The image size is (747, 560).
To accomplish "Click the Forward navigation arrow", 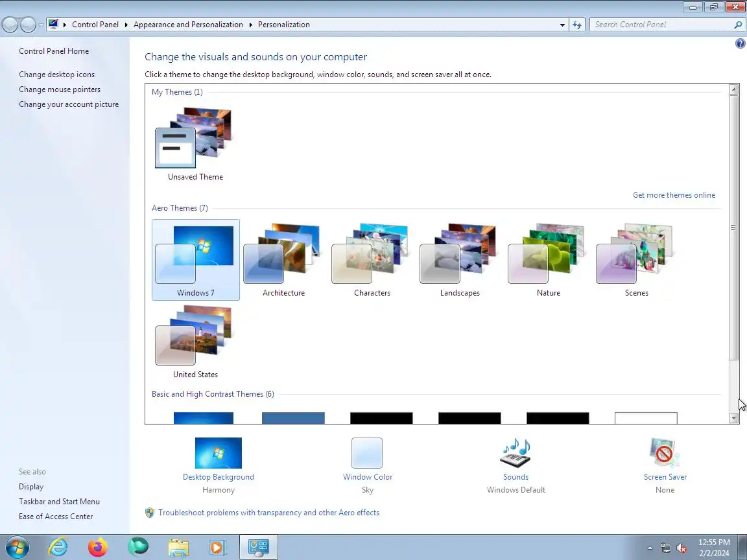I will (x=28, y=25).
